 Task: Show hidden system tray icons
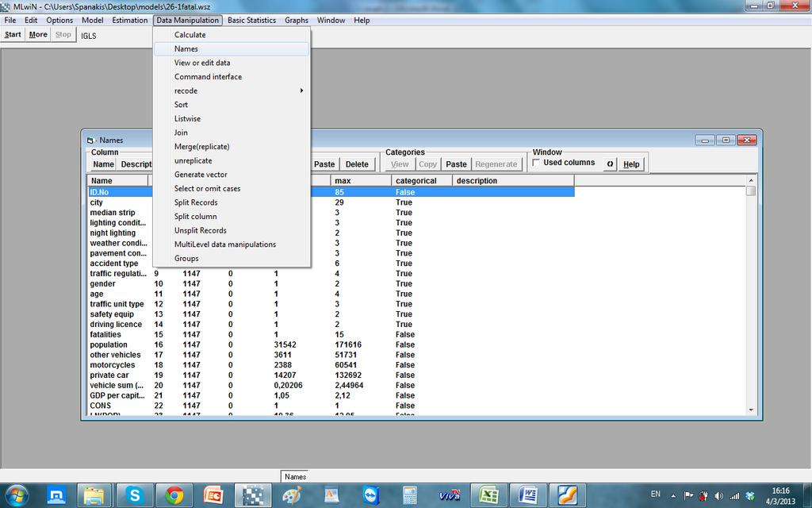click(673, 495)
